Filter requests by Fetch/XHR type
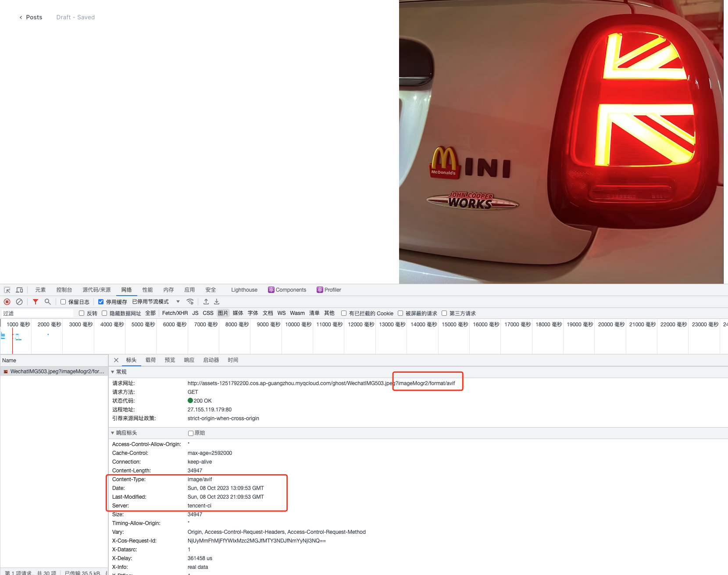This screenshot has width=728, height=575. click(x=175, y=313)
